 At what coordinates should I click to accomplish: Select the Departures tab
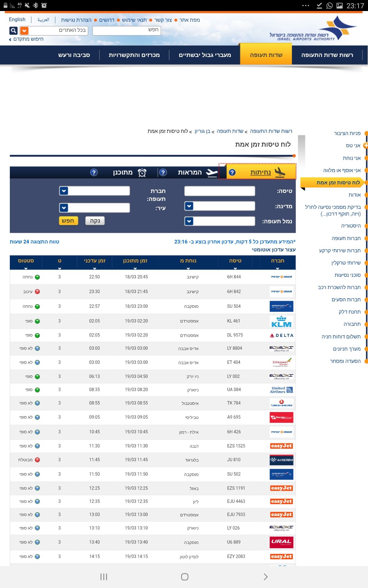coord(190,172)
